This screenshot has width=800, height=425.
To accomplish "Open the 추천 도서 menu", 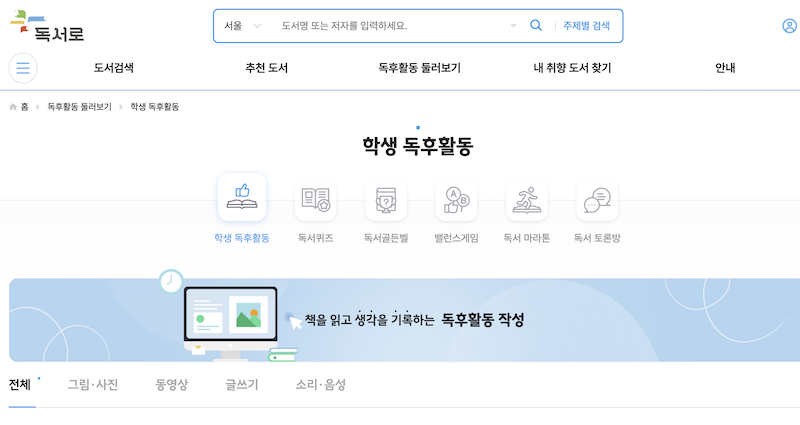I will tap(267, 68).
